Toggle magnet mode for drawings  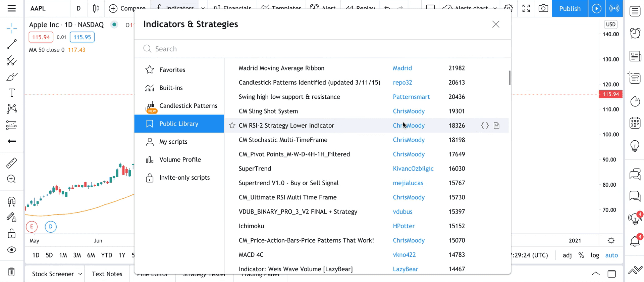tap(12, 202)
